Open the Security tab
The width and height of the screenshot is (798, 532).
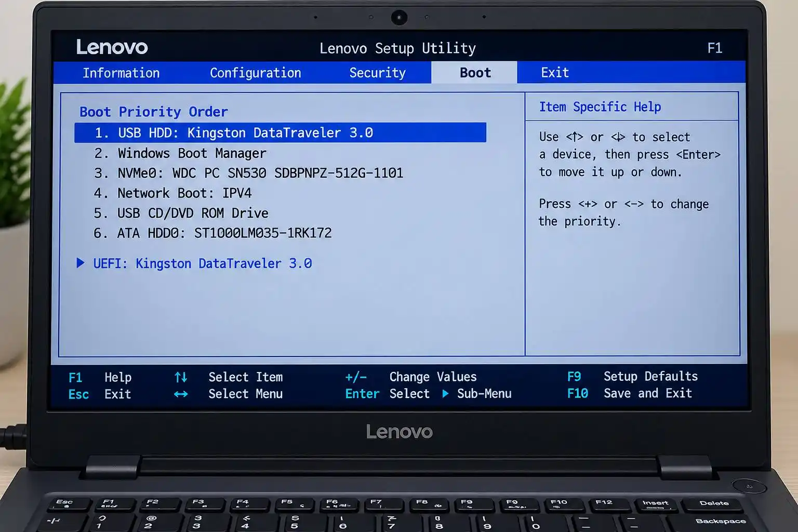tap(377, 73)
